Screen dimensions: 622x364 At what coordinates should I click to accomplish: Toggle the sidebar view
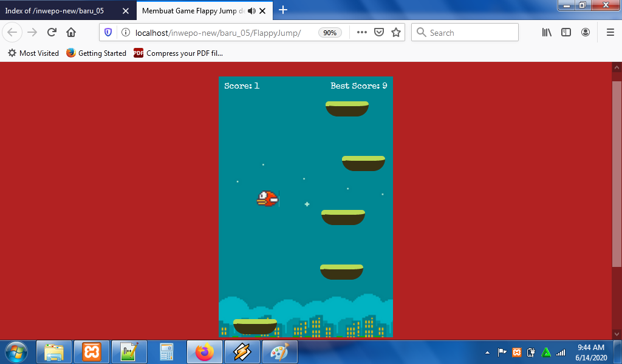coord(566,33)
